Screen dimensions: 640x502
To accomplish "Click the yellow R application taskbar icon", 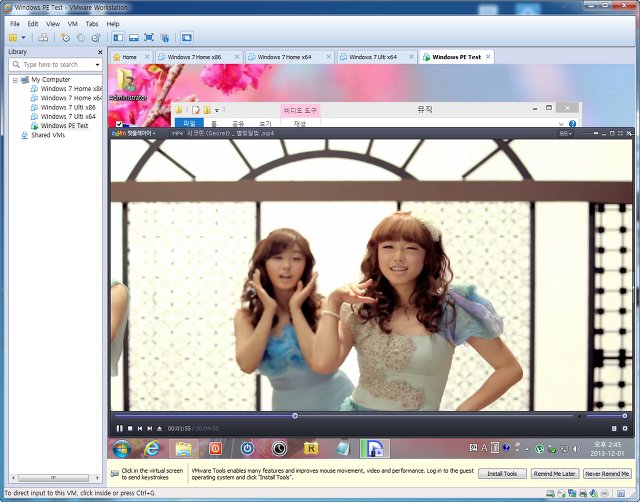I will point(311,449).
